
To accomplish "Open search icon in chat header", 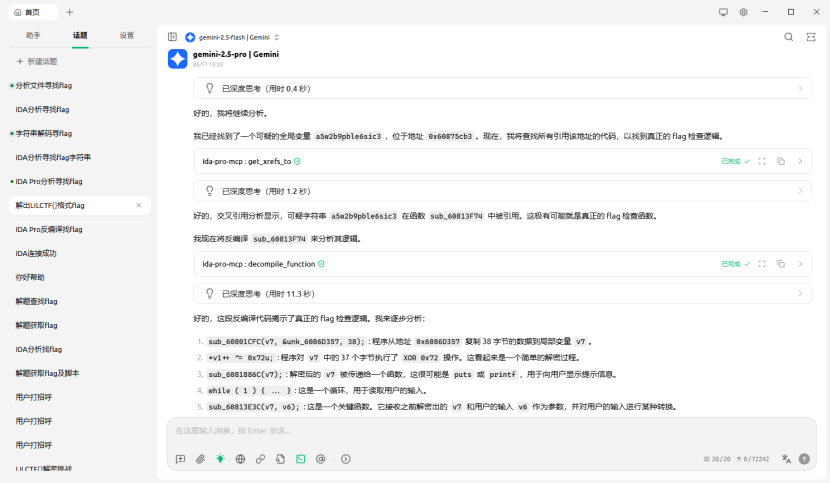I will point(788,37).
